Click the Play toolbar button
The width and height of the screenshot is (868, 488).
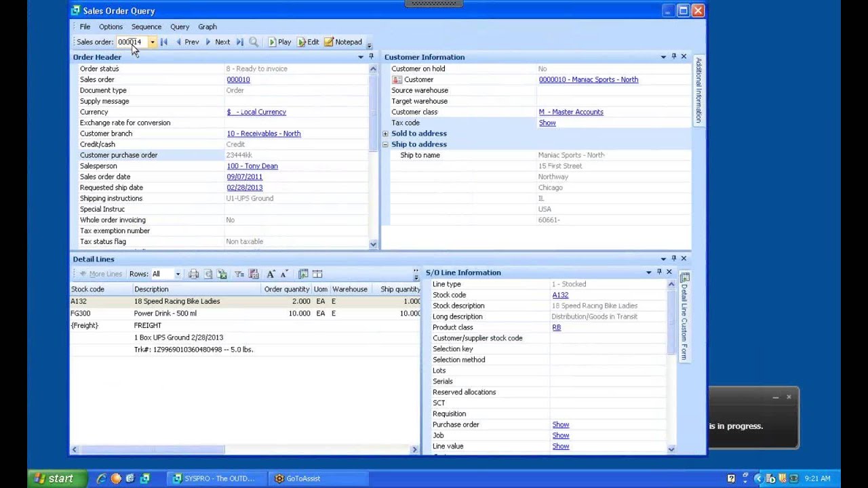(279, 42)
